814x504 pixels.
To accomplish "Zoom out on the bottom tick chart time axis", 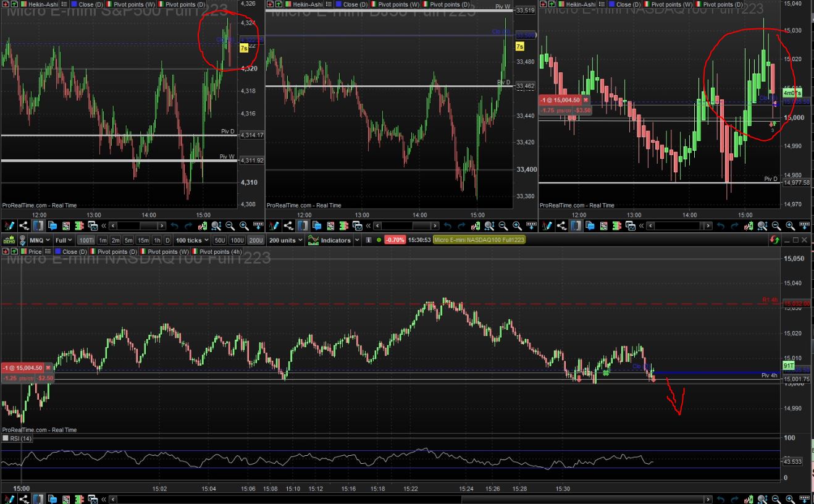I will coord(776,499).
